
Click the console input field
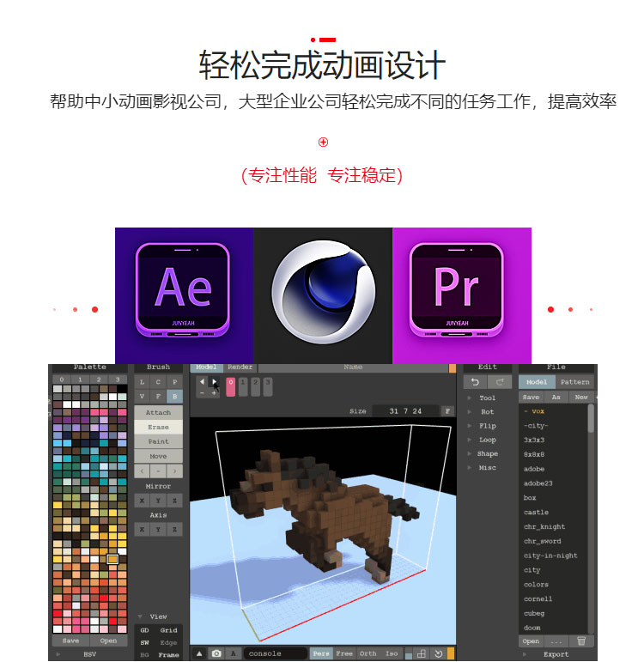[x=275, y=653]
